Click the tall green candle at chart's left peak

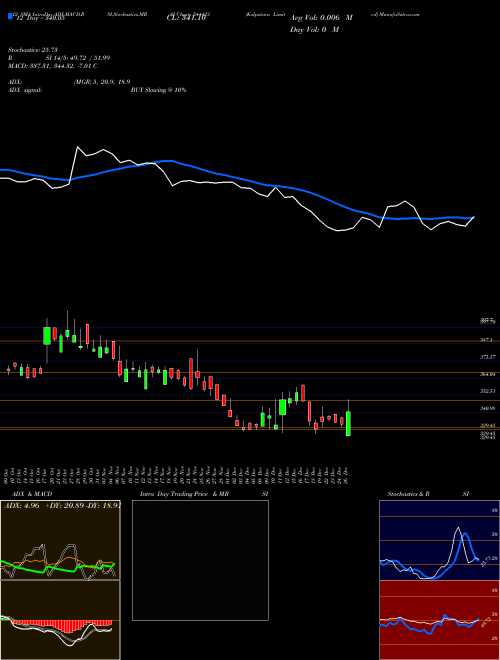[47, 335]
